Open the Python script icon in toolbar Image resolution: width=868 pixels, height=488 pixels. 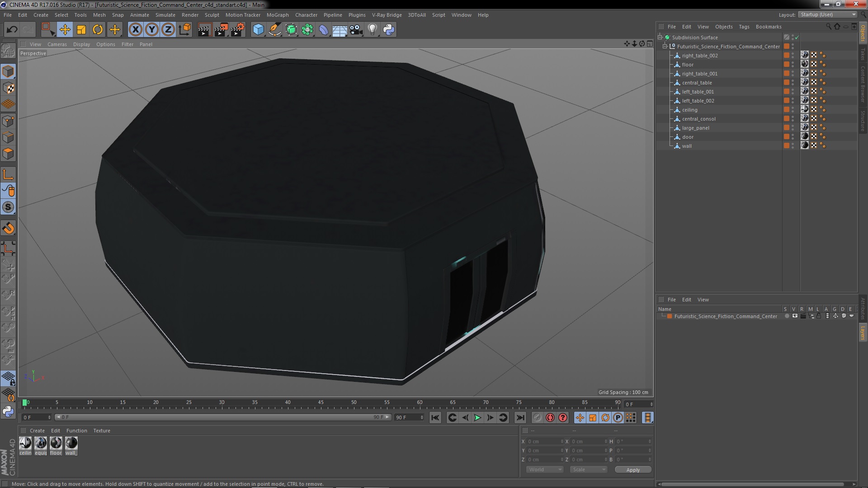389,30
